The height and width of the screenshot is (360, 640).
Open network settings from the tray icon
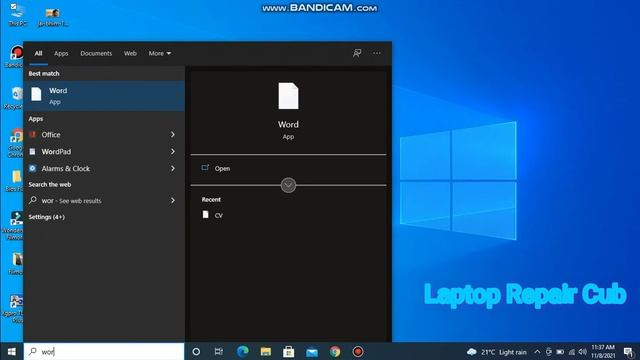point(572,352)
